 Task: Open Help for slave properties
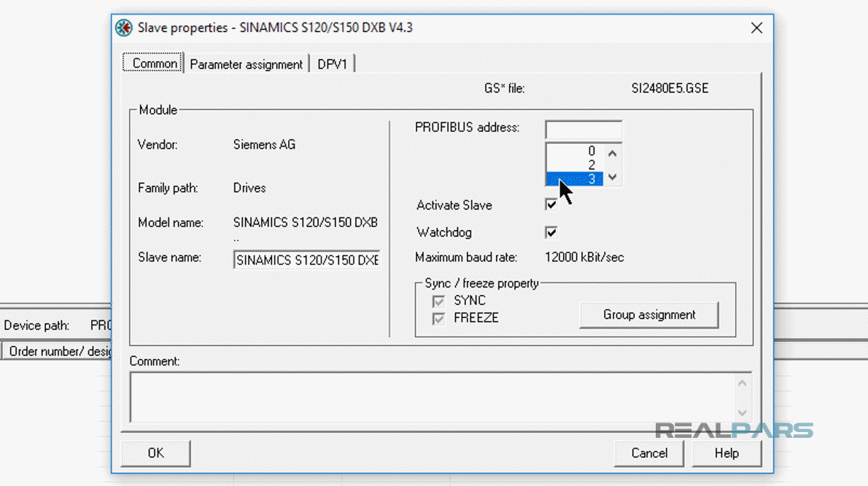(726, 453)
